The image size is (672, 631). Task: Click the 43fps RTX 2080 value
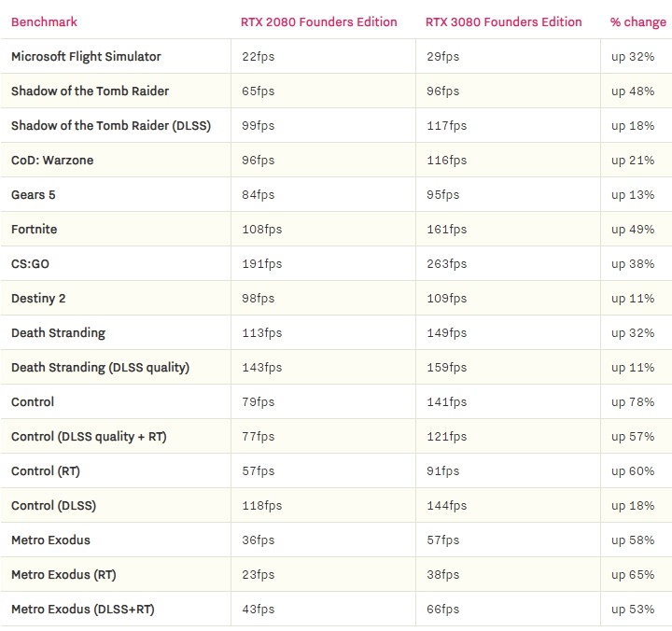point(258,610)
